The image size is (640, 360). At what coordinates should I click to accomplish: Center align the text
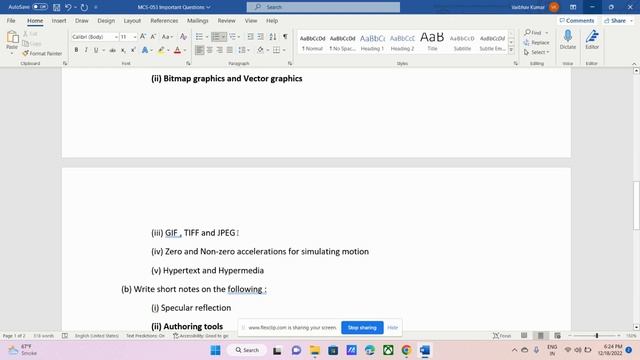[209, 50]
